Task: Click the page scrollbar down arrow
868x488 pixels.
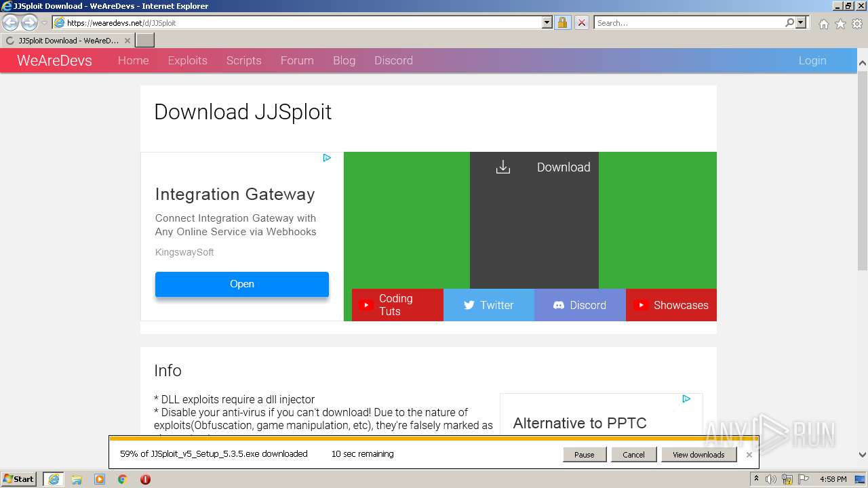Action: (862, 455)
